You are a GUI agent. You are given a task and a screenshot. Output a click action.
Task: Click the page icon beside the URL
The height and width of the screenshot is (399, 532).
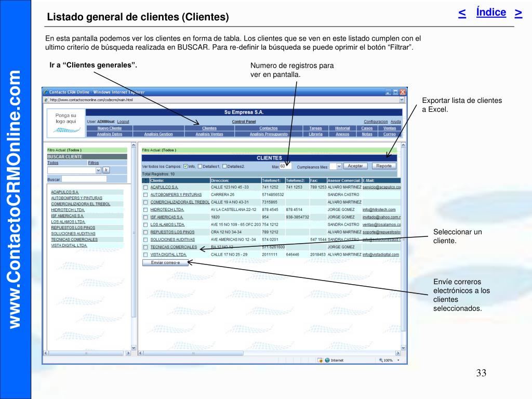point(46,100)
